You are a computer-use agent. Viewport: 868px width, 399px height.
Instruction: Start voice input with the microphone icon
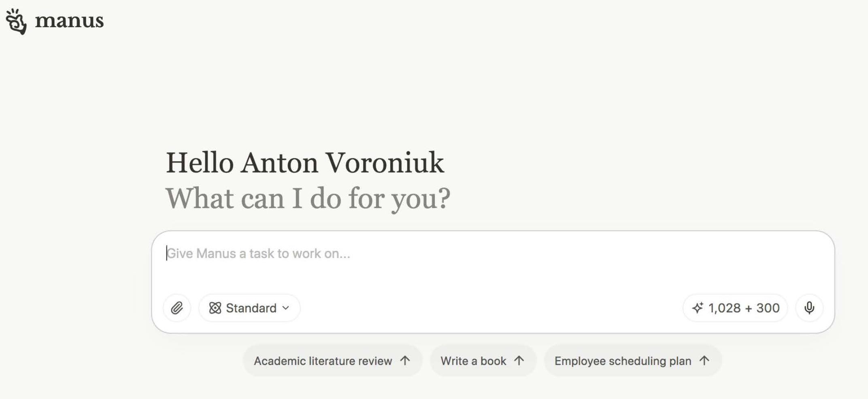coord(809,308)
